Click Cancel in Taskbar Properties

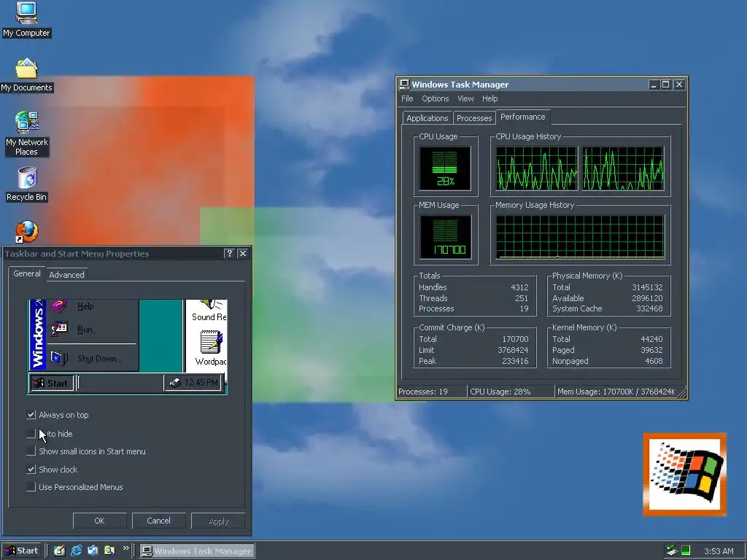(x=158, y=521)
